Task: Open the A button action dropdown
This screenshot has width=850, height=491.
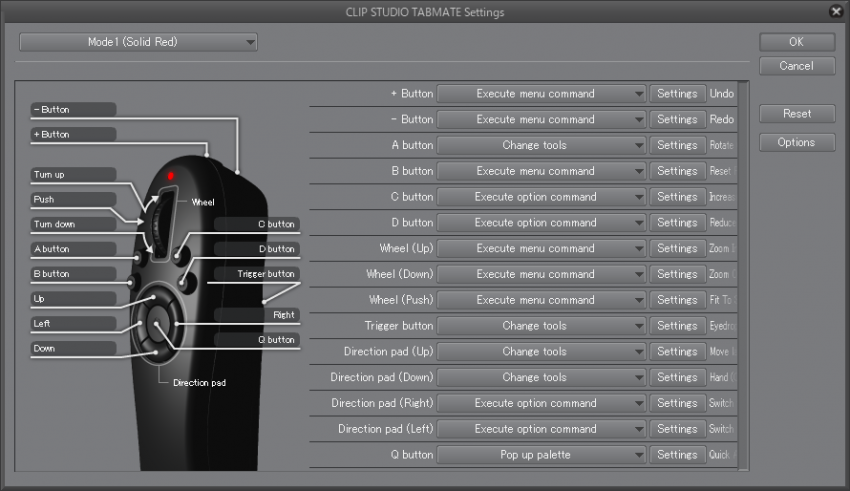Action: click(541, 145)
